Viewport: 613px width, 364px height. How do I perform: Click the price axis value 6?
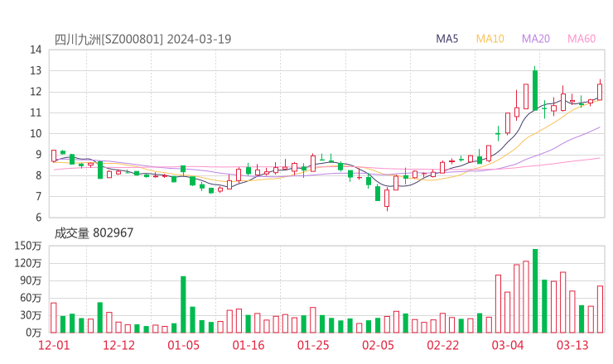point(38,217)
